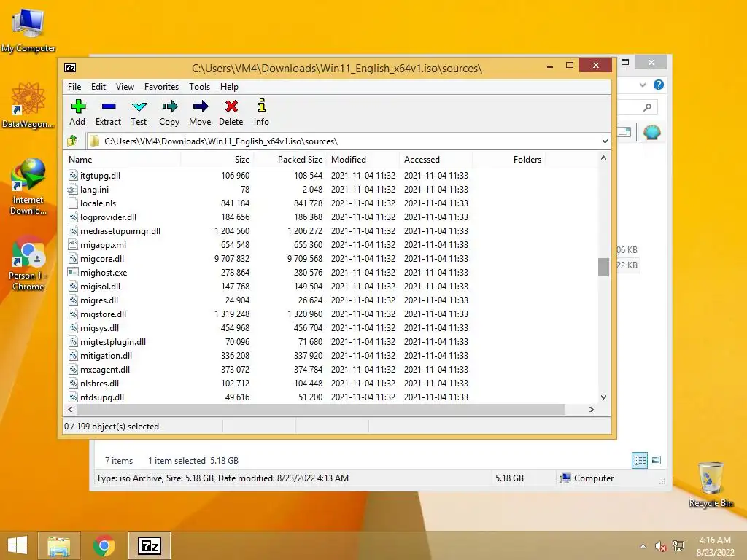
Task: Sort by the Packed Size column header
Action: (290, 160)
